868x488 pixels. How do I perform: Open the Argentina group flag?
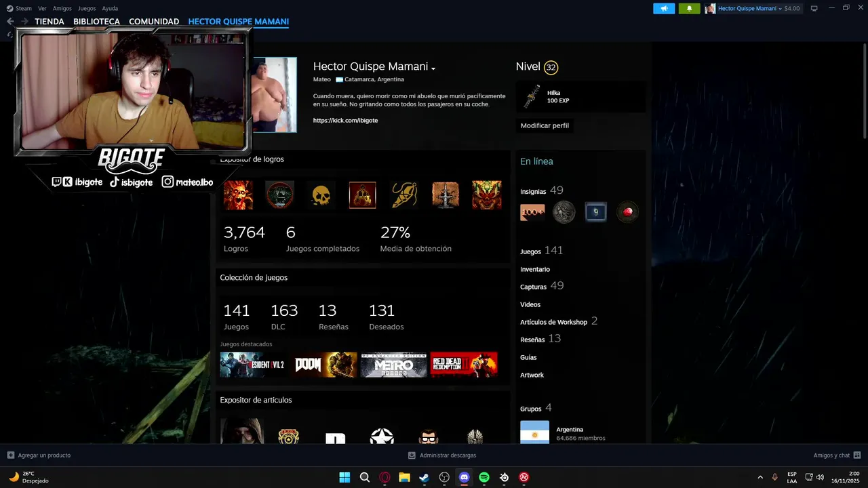point(534,432)
